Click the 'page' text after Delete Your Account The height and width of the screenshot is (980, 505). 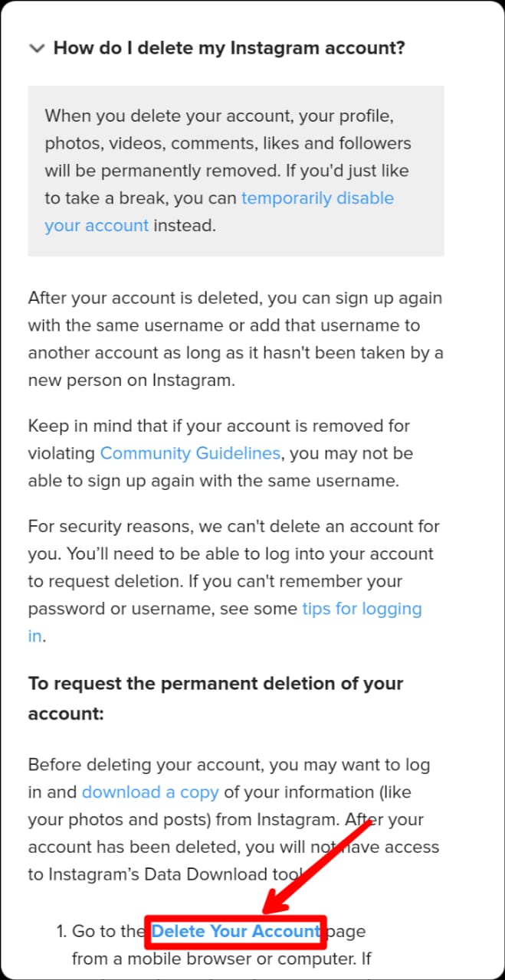point(347,932)
